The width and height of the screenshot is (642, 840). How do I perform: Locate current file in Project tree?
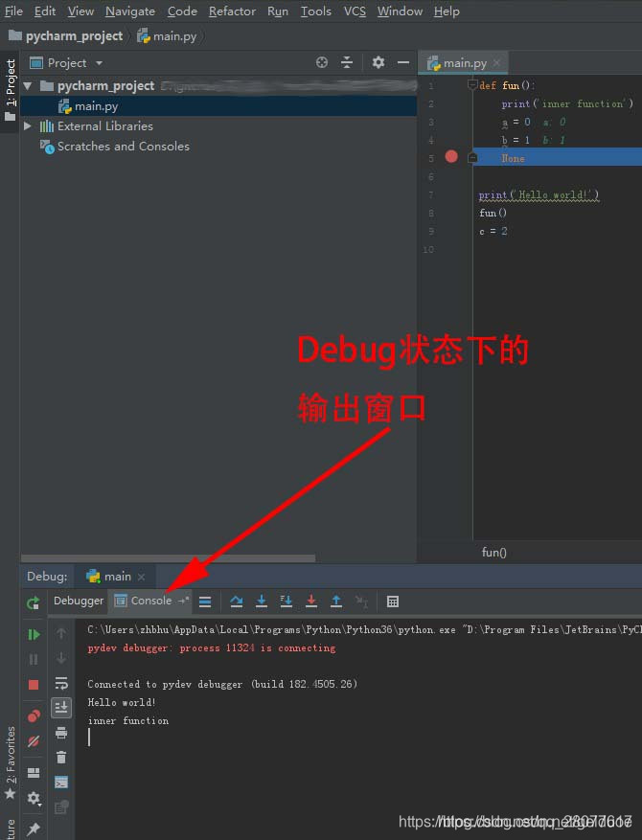click(322, 62)
